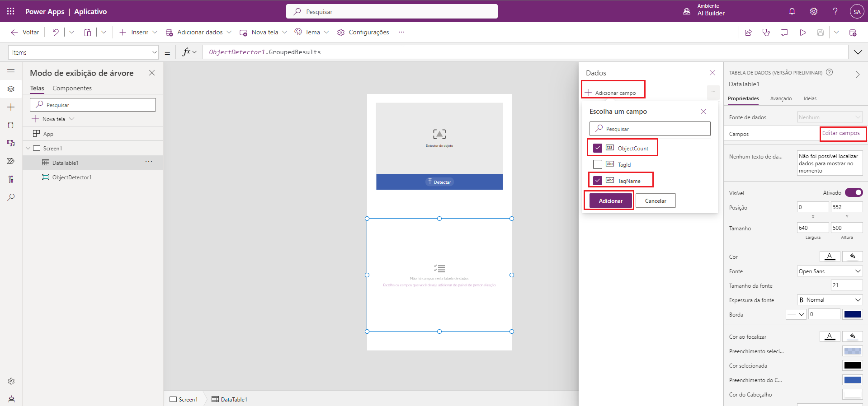Viewport: 868px width, 406px height.
Task: Collapse the Screen1 tree node
Action: click(x=28, y=148)
